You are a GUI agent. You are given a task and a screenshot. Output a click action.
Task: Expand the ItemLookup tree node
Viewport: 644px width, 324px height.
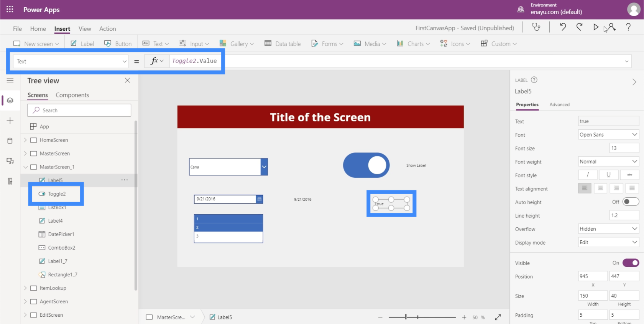25,288
